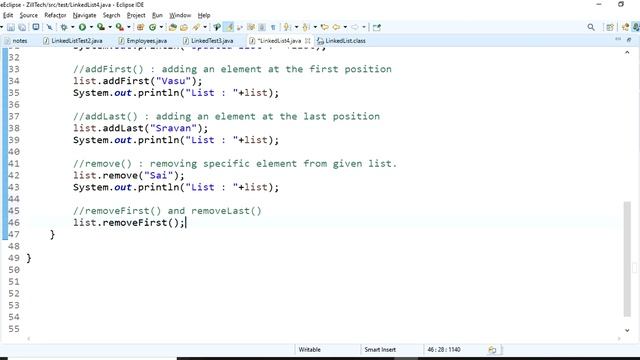Screen dimensions: 640x360
Task: Open the Navigate menu
Action: tap(84, 15)
